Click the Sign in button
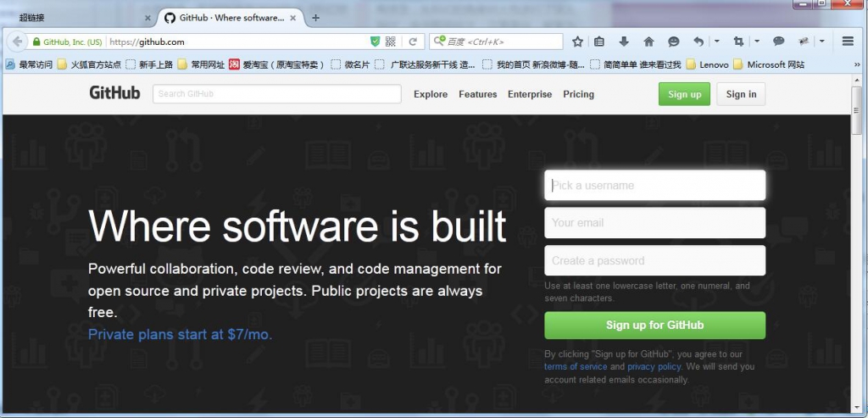The width and height of the screenshot is (868, 418). [741, 94]
